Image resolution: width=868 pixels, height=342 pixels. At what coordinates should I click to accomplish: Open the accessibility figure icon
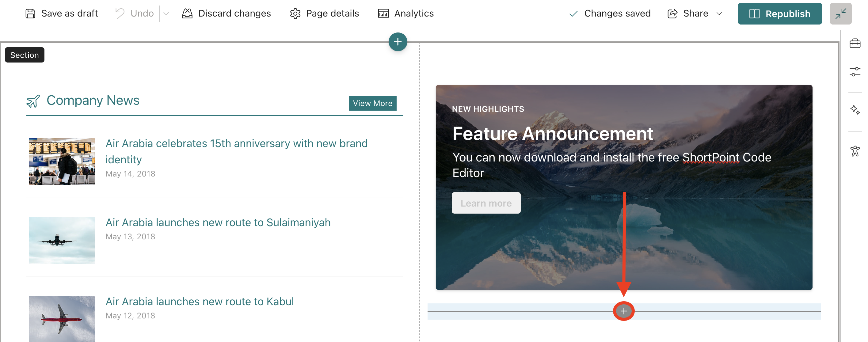click(855, 150)
